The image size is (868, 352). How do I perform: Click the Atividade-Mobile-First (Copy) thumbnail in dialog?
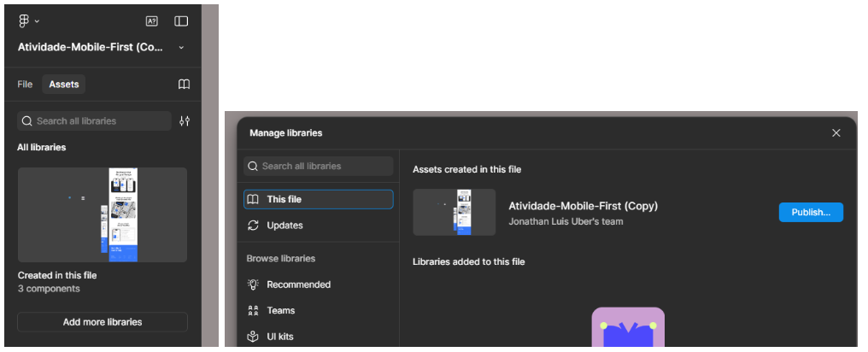point(454,212)
